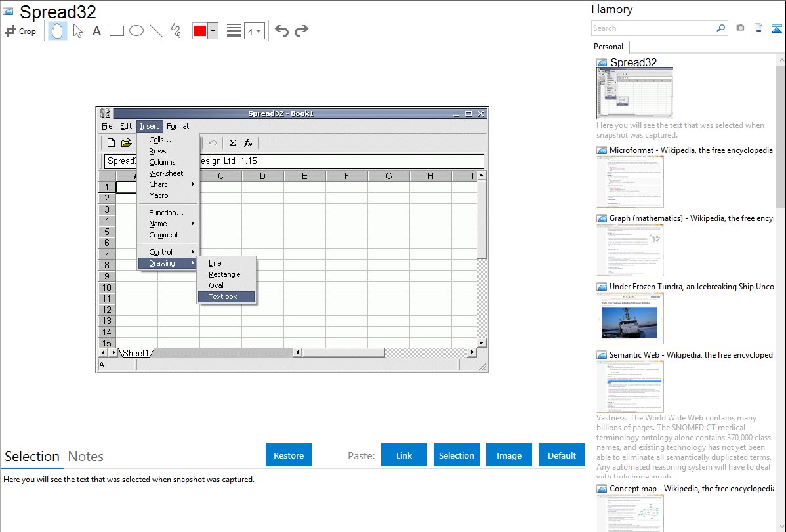
Task: Redo the last annotation
Action: 301,31
